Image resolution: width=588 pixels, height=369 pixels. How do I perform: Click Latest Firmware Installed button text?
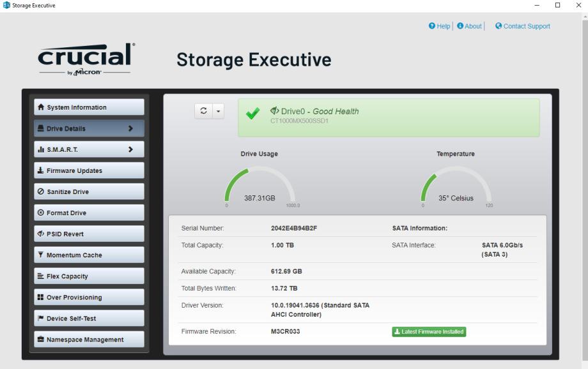pos(433,331)
